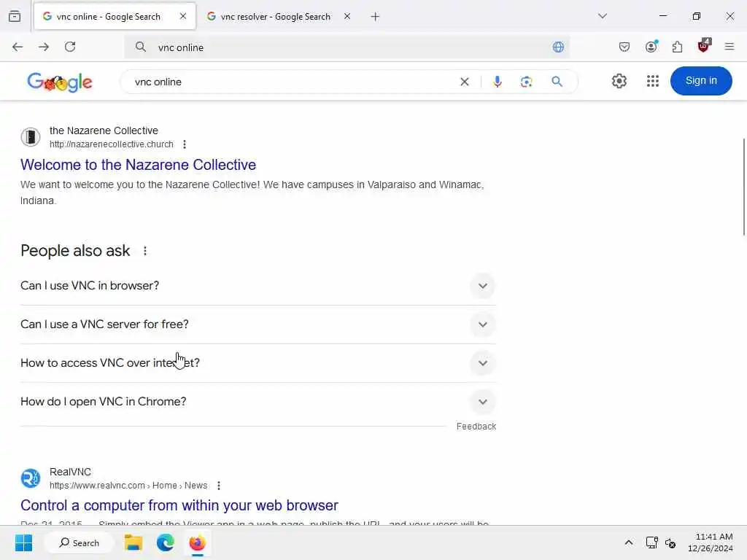Launch Microsoft Edge from the taskbar
This screenshot has height=560, width=747.
tap(166, 542)
